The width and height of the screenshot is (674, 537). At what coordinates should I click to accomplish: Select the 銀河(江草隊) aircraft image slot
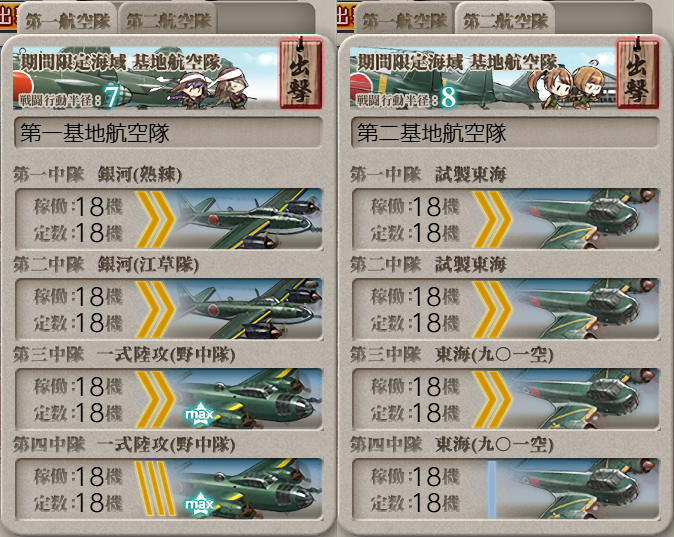coord(249,309)
